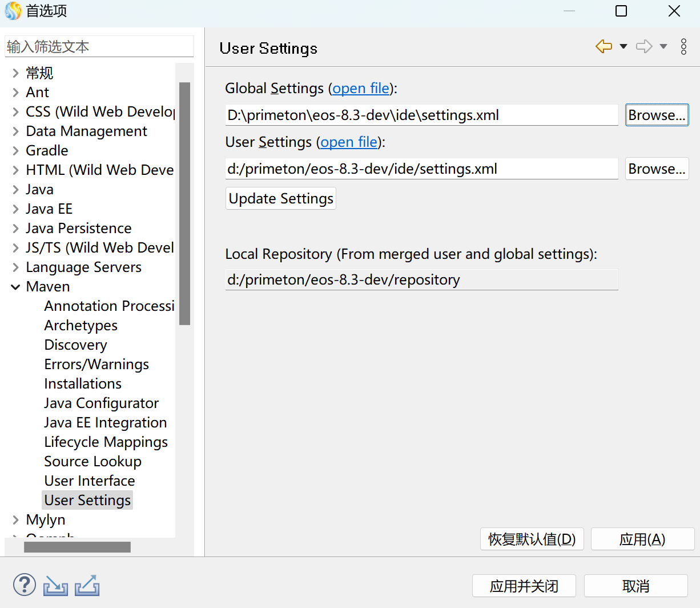Click the export preferences icon
This screenshot has height=608, width=700.
(87, 586)
